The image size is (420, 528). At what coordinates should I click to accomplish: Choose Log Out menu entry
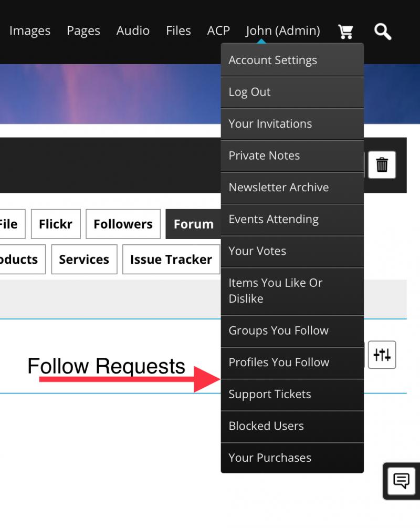pyautogui.click(x=292, y=92)
